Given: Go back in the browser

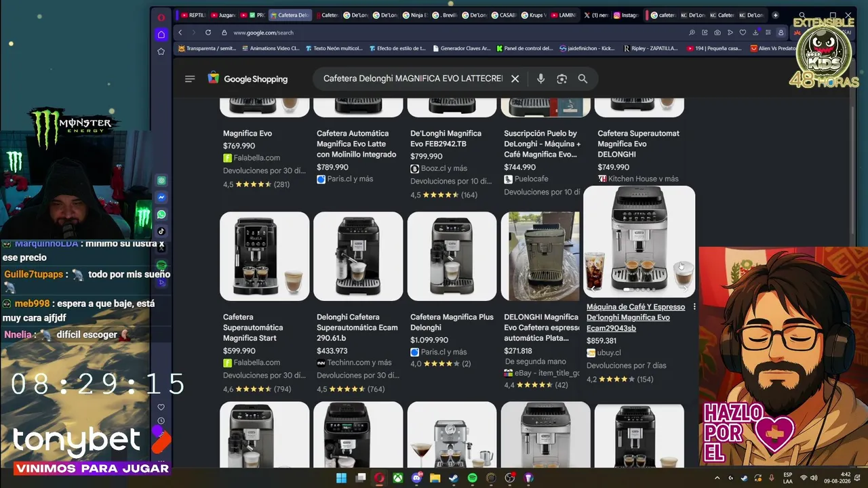Looking at the screenshot, I should click(180, 33).
